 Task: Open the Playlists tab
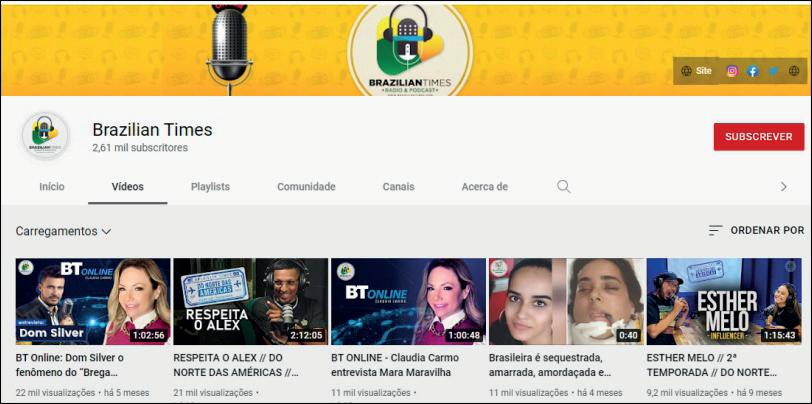pos(210,187)
